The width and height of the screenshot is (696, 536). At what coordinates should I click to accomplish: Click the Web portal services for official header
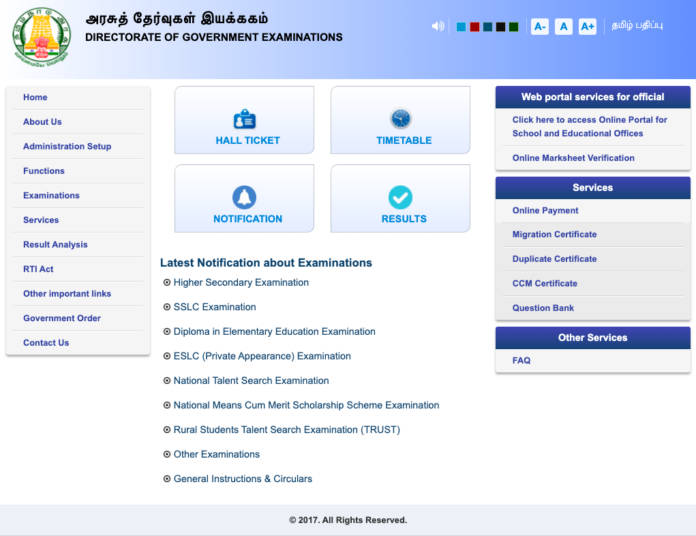click(x=593, y=97)
